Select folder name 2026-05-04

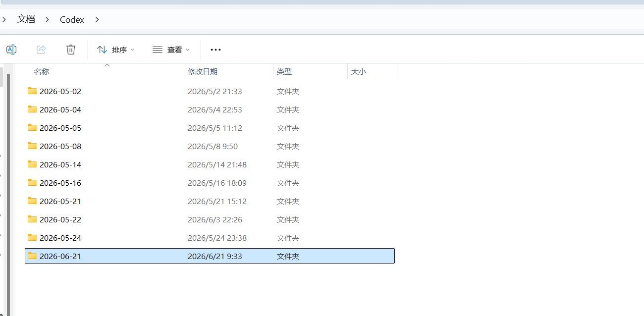click(60, 110)
